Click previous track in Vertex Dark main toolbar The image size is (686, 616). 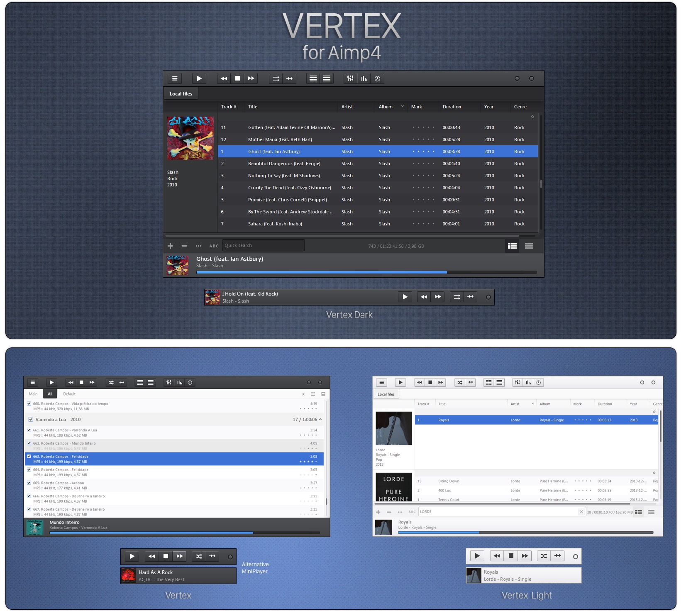click(x=224, y=78)
